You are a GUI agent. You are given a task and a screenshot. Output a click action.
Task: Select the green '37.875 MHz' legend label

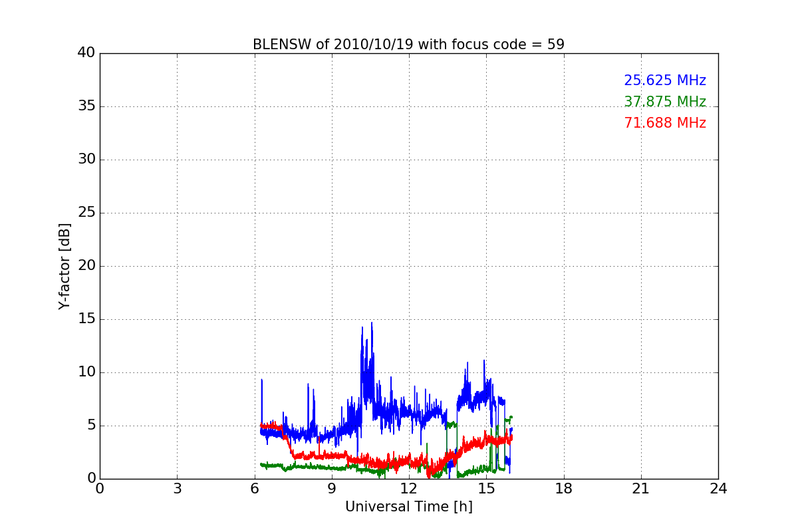[665, 102]
